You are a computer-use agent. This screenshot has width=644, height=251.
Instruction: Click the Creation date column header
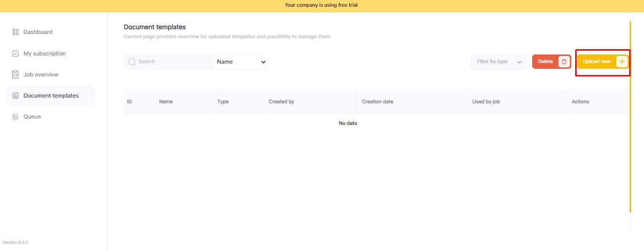coord(377,102)
